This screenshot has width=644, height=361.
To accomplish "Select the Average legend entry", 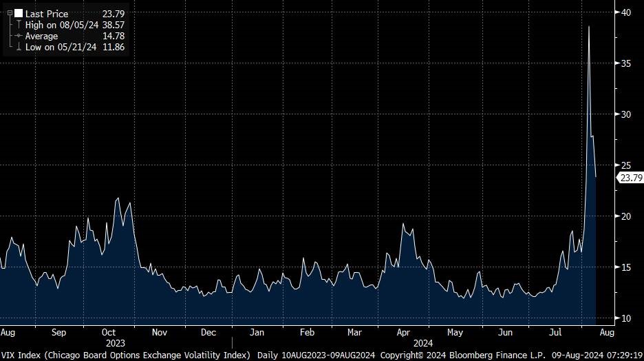I will tap(43, 36).
